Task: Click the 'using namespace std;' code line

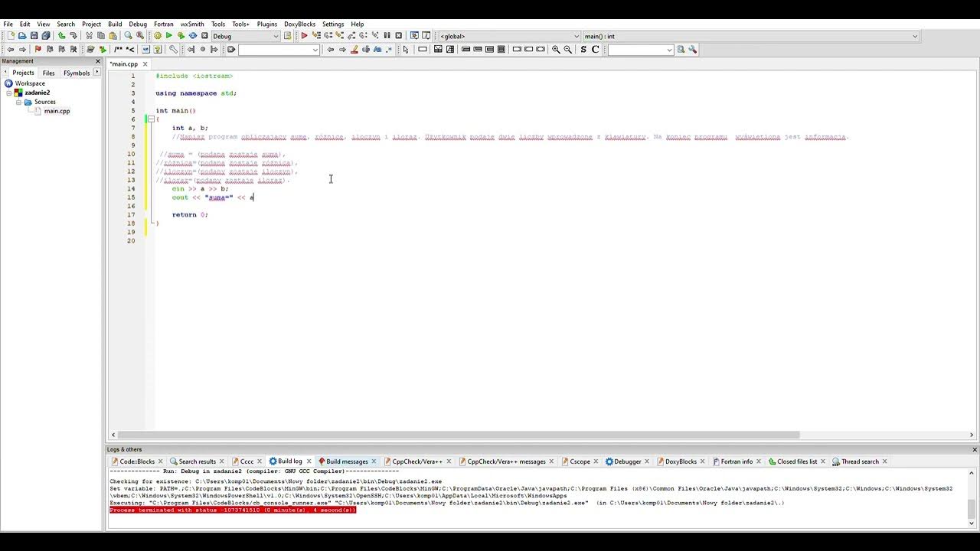Action: (196, 93)
